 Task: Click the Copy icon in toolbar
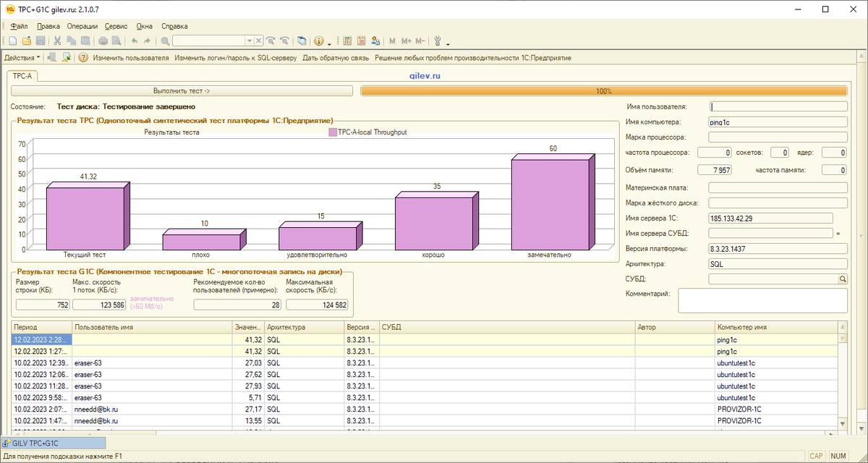click(x=72, y=41)
